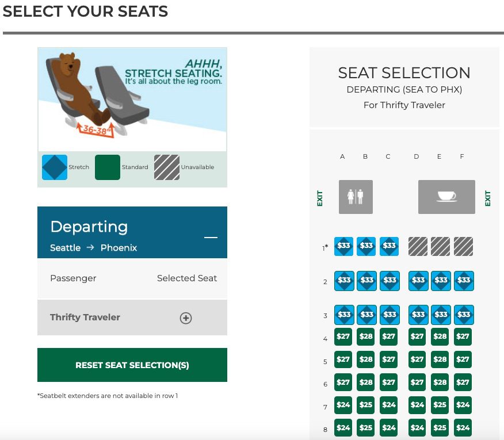Choose stretch seat 3F
Screen dimensions: 504x440
tap(464, 315)
